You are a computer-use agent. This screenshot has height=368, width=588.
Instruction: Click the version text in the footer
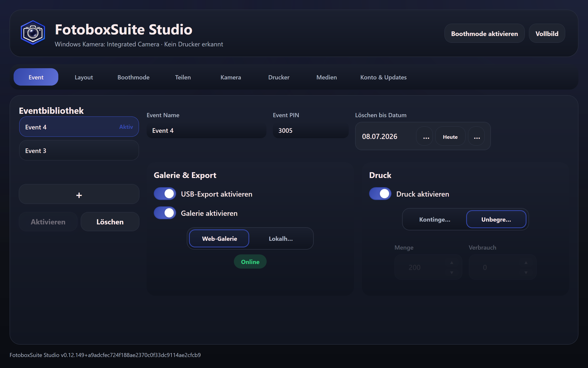[105, 355]
